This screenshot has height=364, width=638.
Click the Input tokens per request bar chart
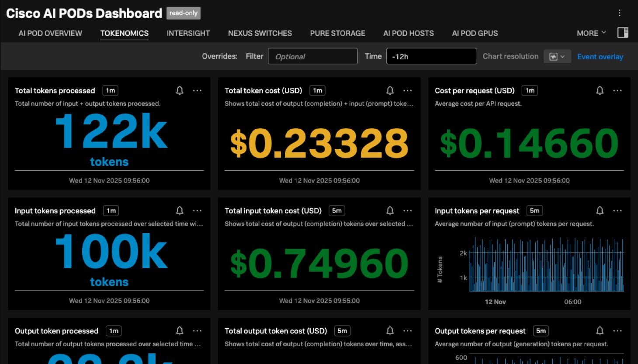[546, 264]
